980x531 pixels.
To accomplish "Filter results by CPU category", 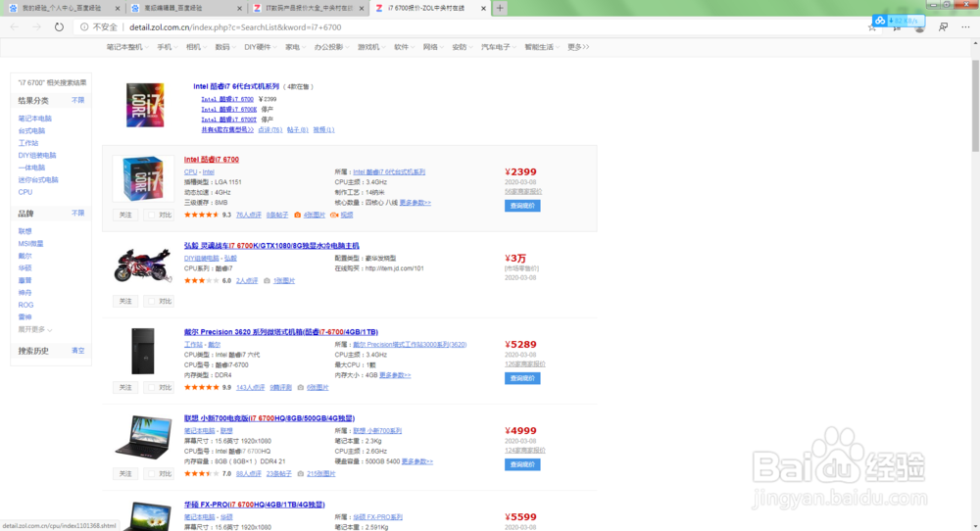I will (x=25, y=192).
